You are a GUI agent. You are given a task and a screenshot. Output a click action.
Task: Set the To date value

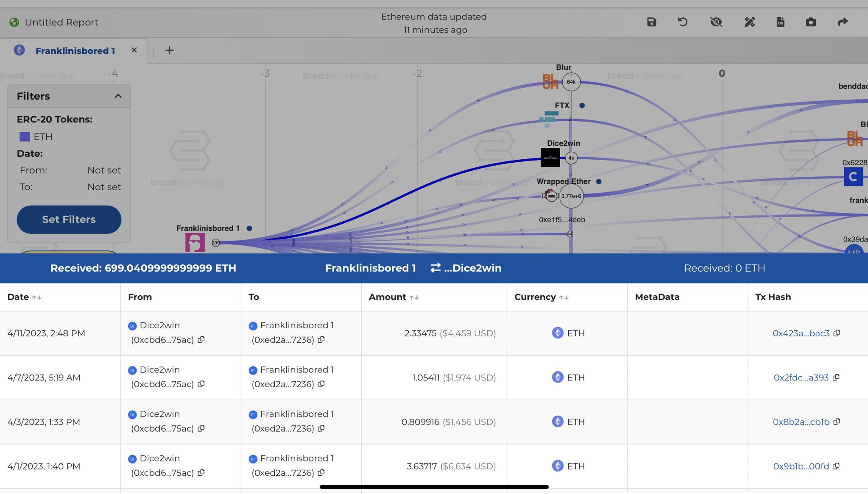[x=104, y=187]
